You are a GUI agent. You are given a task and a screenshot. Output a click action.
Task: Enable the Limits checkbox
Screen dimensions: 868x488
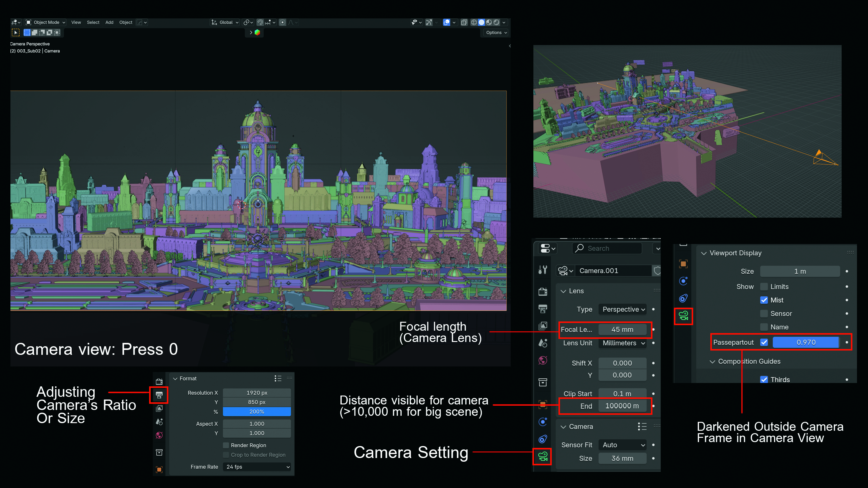pos(764,287)
